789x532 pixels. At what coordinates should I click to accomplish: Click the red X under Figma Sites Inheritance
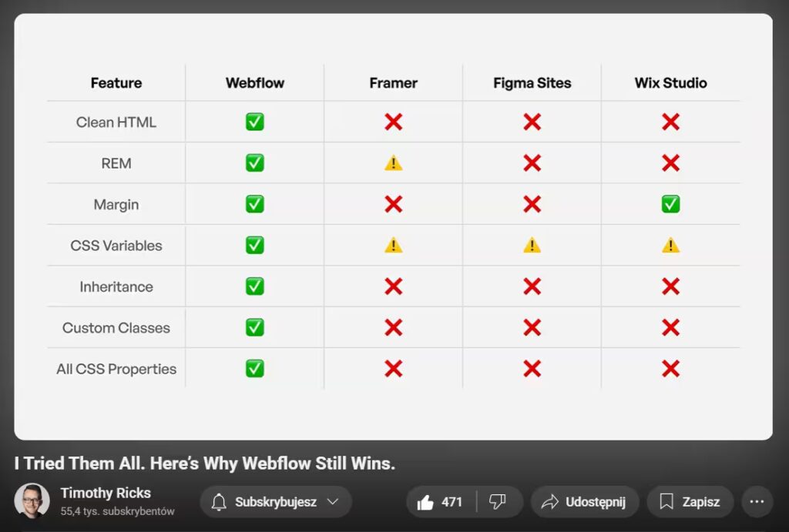tap(532, 286)
